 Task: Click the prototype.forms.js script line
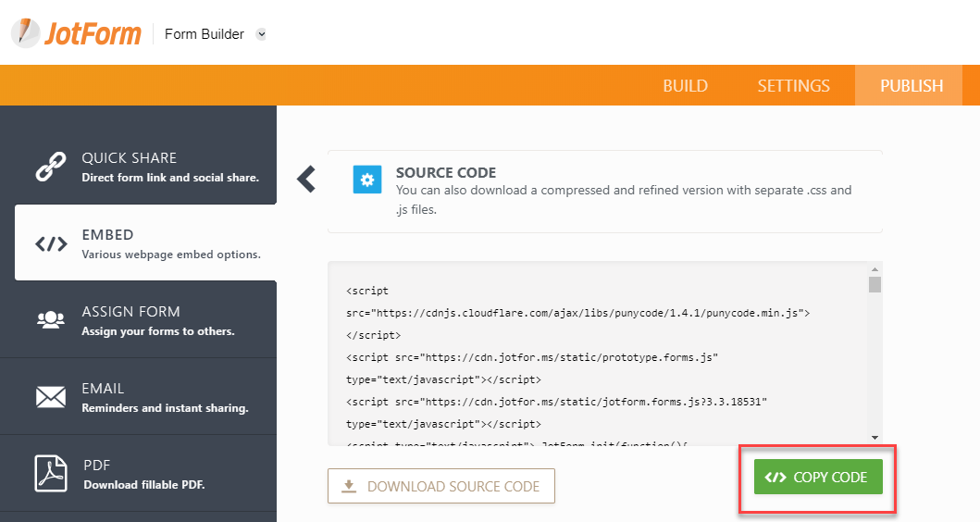coord(532,357)
